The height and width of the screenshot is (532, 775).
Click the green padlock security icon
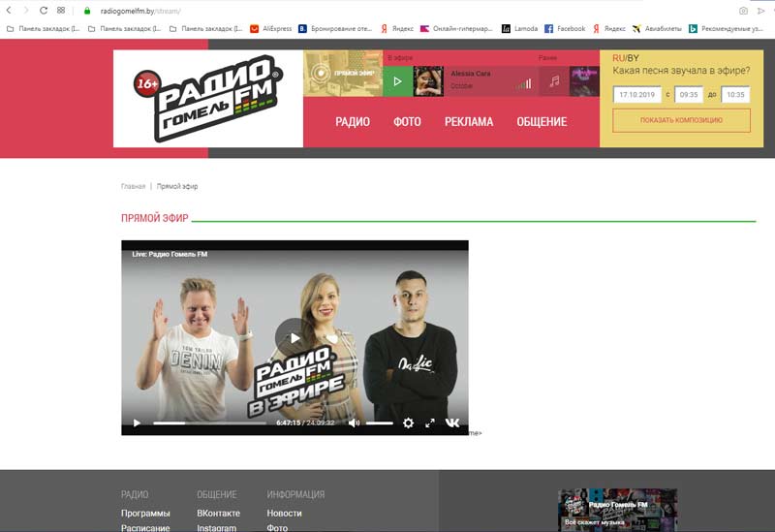(87, 11)
